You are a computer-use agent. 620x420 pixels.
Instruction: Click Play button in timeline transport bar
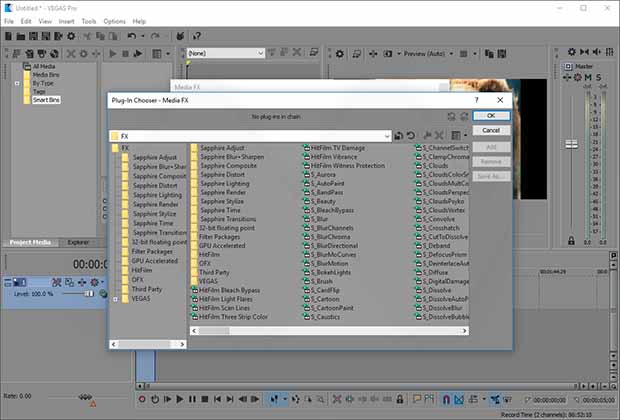point(180,399)
